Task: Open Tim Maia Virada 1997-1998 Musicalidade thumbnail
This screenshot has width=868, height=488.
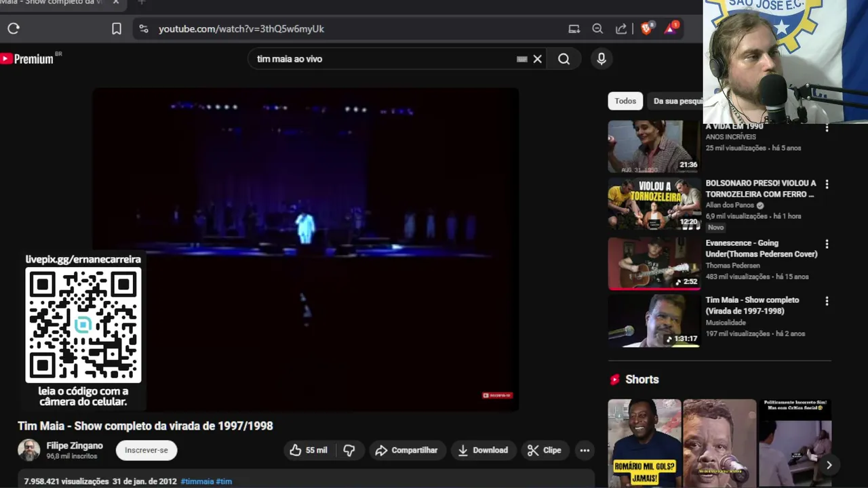Action: coord(654,321)
